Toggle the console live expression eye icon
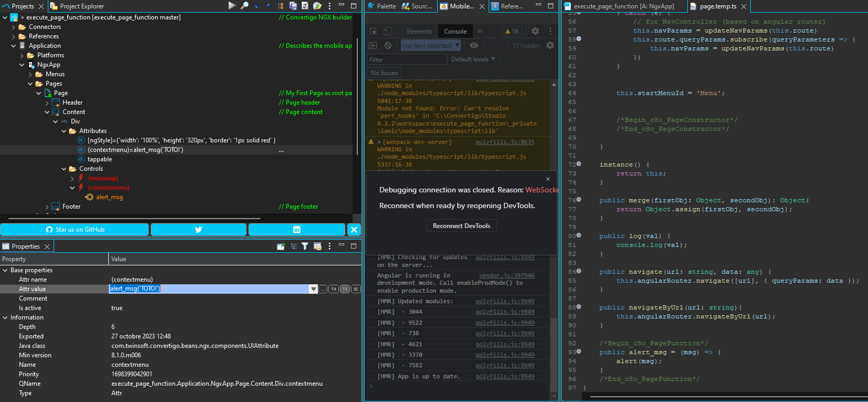 coord(474,46)
